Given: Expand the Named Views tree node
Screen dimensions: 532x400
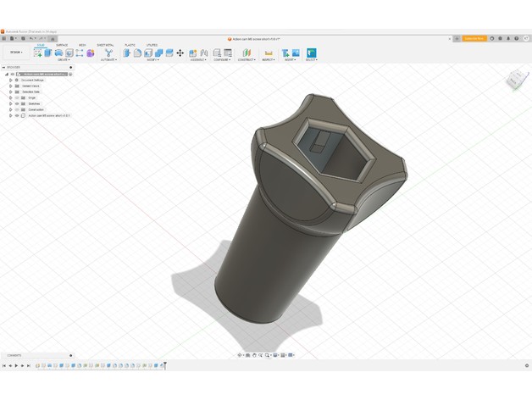Looking at the screenshot, I should [11, 86].
